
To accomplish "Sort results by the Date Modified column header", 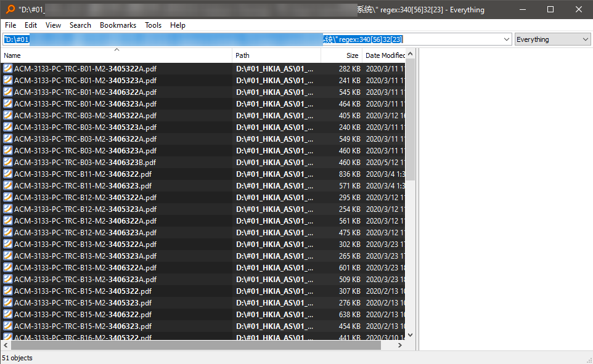I will coord(381,55).
